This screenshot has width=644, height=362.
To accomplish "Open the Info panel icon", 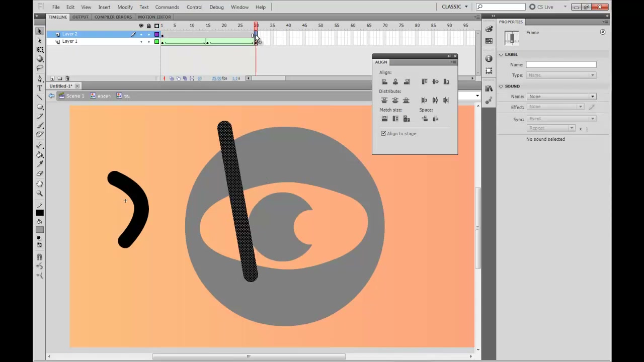I will [489, 59].
